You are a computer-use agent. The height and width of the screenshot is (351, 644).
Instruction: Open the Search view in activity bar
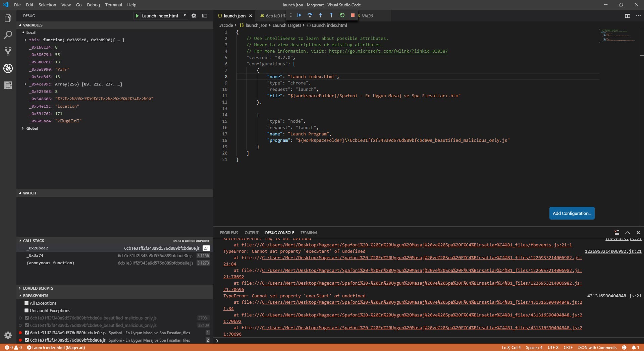8,35
